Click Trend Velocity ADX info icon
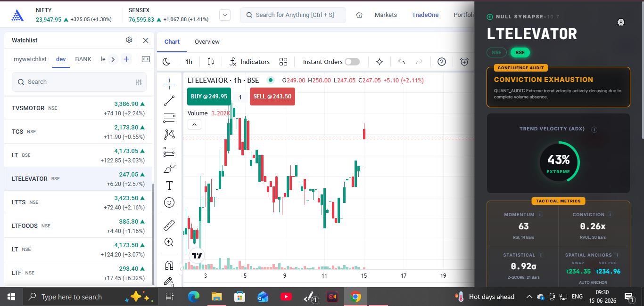The image size is (644, 306). 594,129
